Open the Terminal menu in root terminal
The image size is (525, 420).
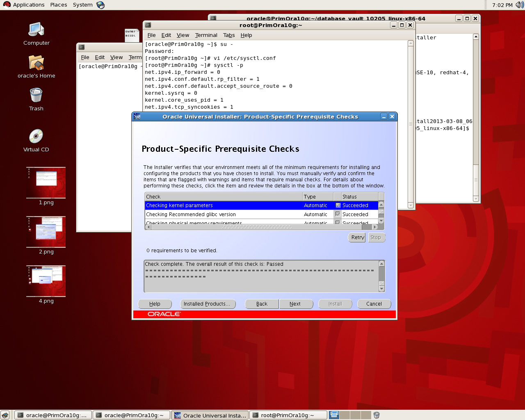click(206, 35)
